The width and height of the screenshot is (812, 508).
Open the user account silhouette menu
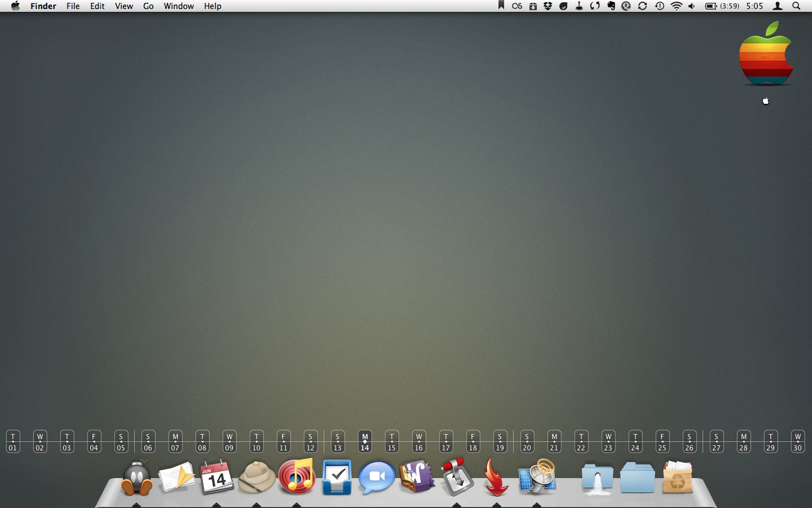click(x=778, y=6)
